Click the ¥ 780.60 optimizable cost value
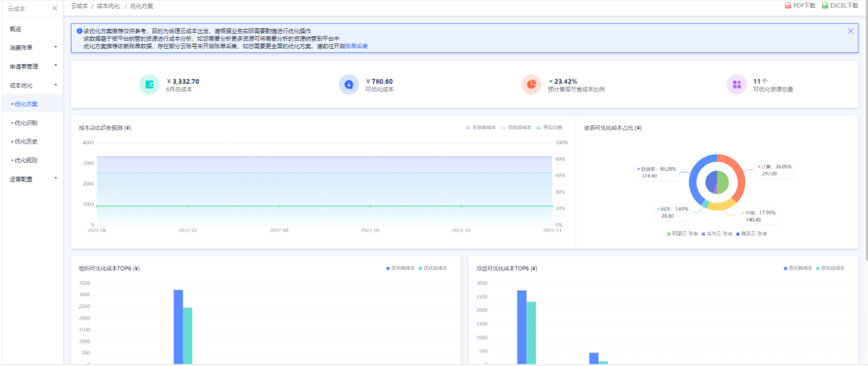The image size is (868, 366). tap(379, 81)
